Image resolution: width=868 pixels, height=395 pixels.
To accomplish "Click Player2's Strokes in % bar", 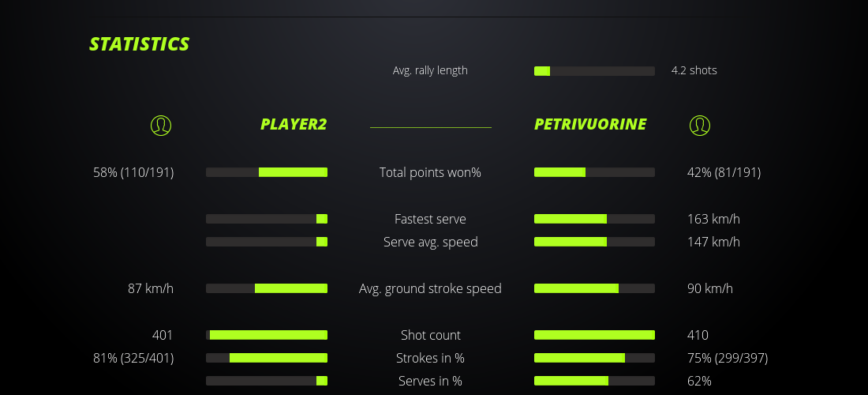I will 267,358.
